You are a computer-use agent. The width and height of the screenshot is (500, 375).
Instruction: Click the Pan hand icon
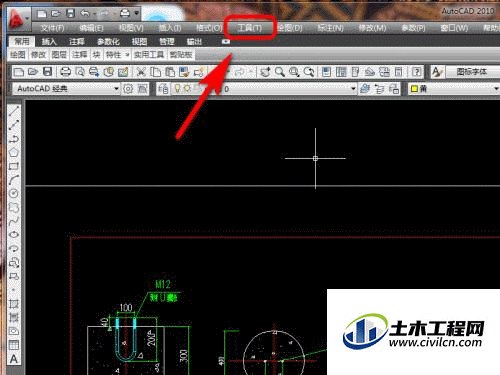click(265, 72)
